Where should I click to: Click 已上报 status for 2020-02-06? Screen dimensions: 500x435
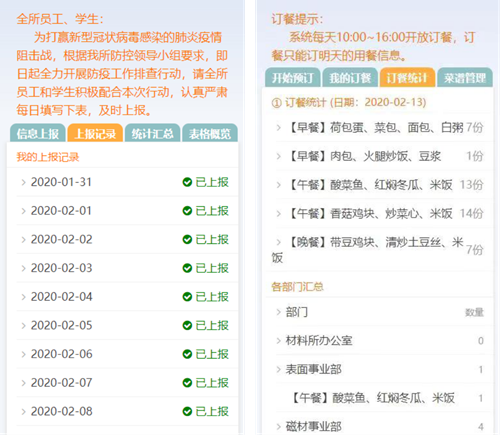point(212,354)
